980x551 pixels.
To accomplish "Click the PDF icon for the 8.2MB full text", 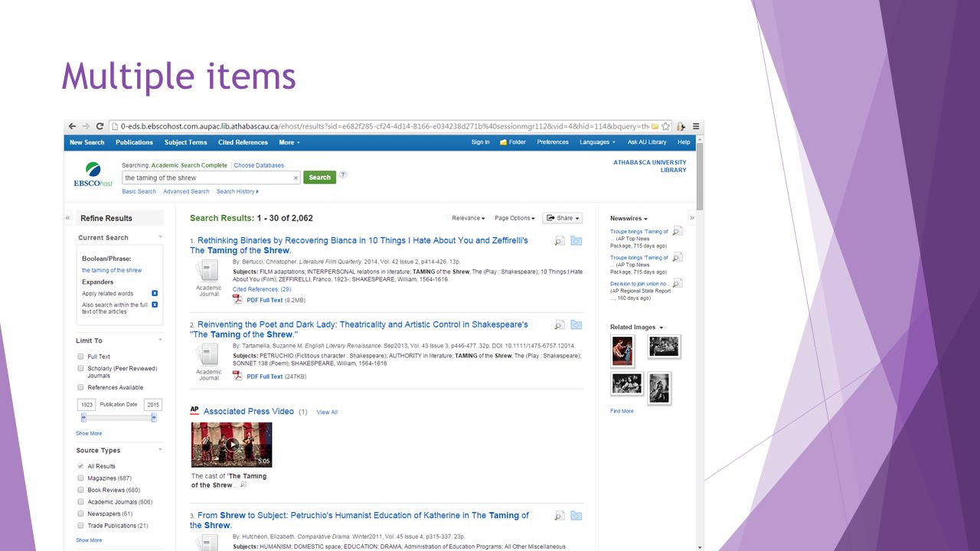I will (237, 299).
